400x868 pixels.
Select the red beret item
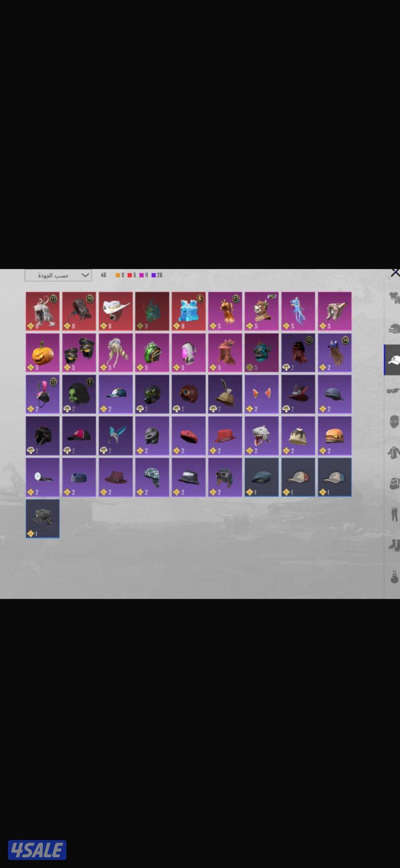click(188, 436)
